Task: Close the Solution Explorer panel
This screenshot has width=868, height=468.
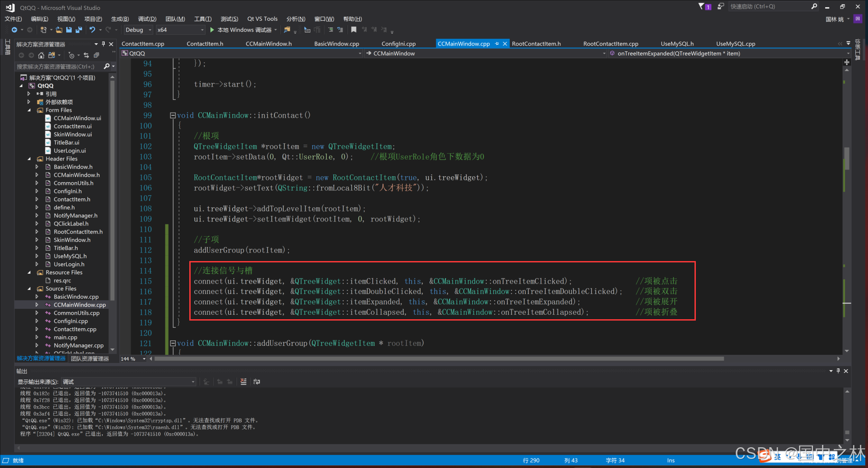Action: [111, 44]
